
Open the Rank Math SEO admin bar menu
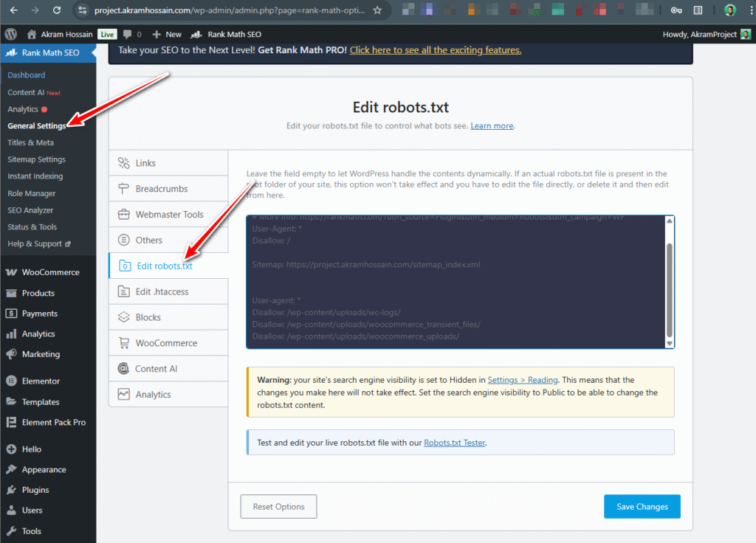point(226,34)
